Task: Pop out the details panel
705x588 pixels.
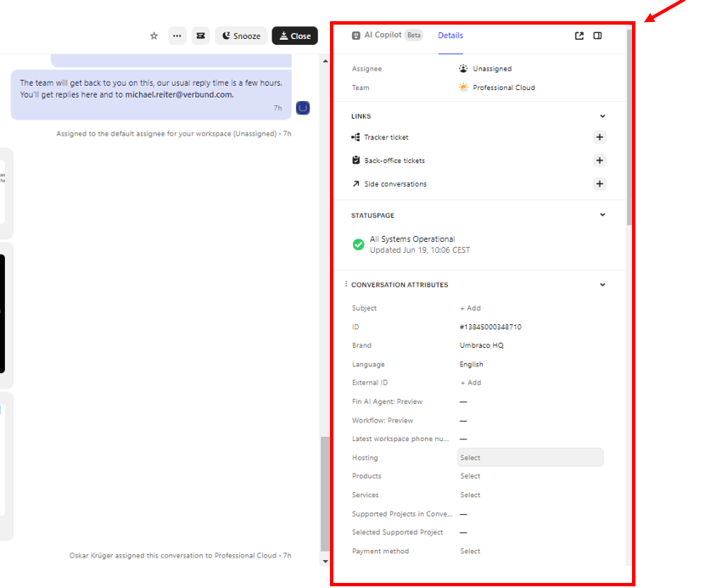Action: [579, 36]
